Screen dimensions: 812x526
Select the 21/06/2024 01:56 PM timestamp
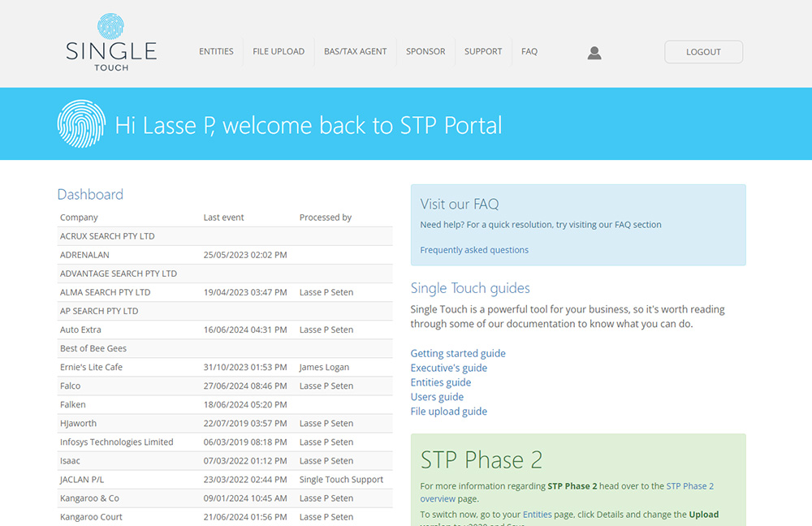tap(245, 517)
